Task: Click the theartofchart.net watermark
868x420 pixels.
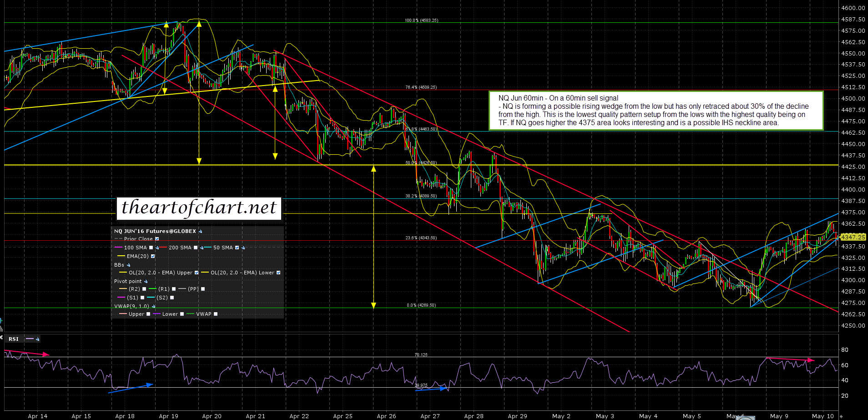Action: tap(199, 208)
